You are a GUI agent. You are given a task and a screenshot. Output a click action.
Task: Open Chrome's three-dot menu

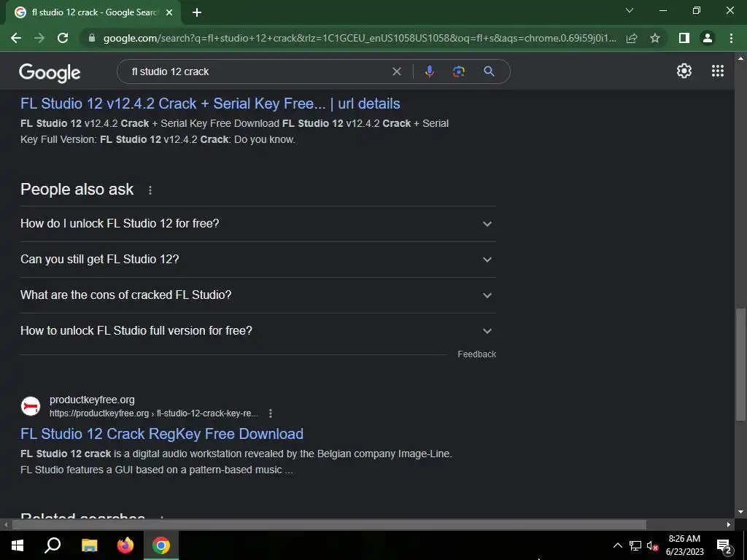coord(731,38)
